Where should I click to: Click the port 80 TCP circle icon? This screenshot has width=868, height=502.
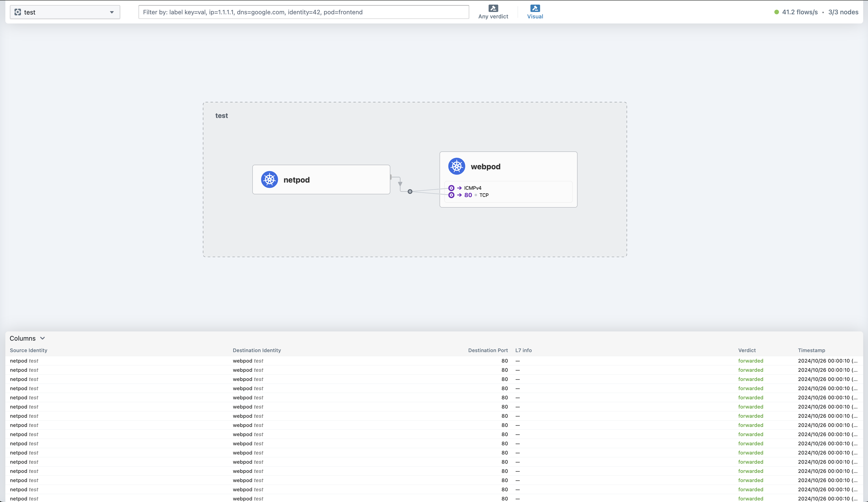(451, 195)
